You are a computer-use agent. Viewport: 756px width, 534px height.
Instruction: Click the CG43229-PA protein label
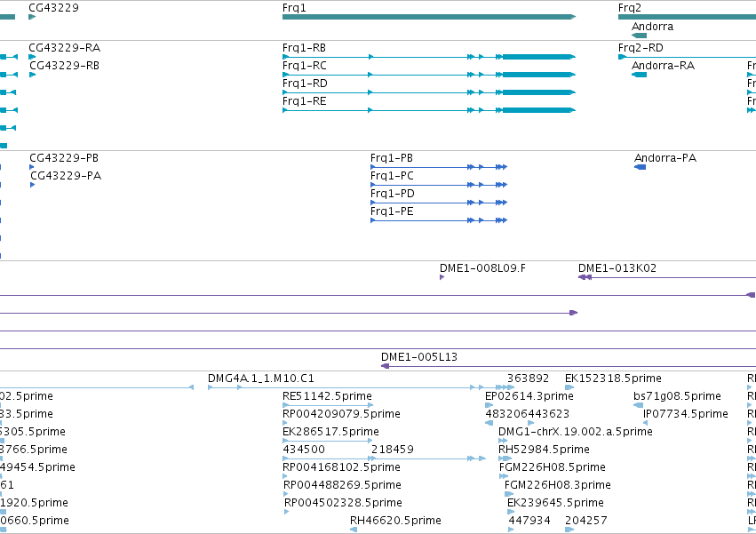click(66, 176)
